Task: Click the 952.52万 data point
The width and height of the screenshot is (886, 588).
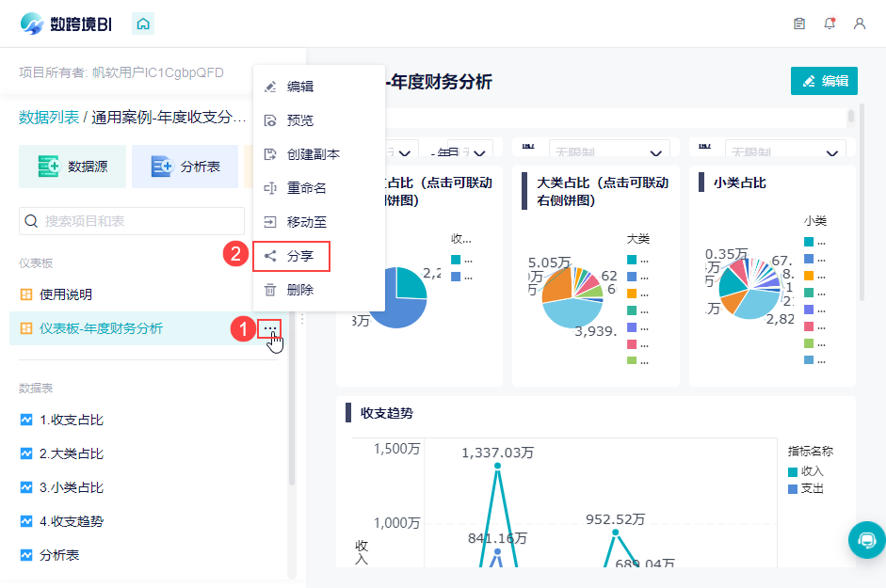Action: point(616,532)
